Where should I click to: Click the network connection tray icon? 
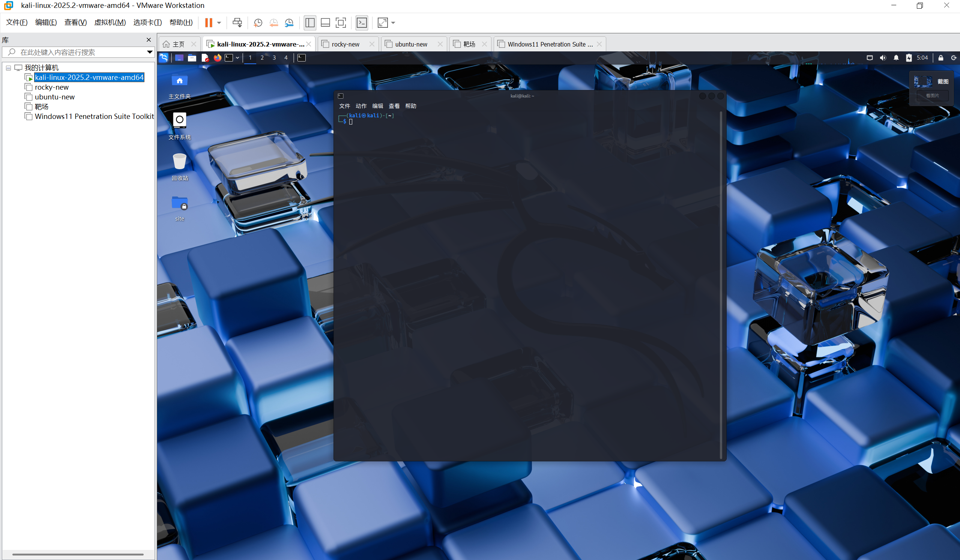[x=870, y=58]
